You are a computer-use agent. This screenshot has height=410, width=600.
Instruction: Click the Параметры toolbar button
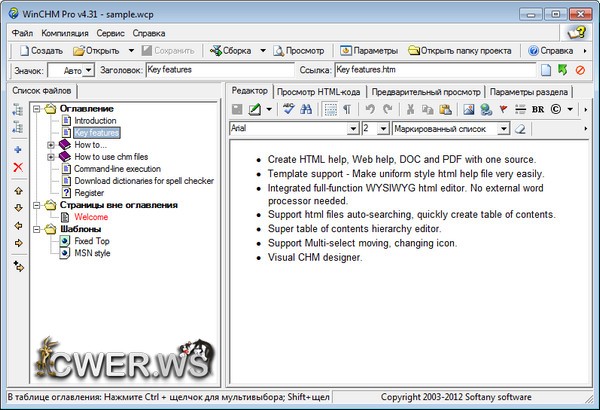pos(369,51)
